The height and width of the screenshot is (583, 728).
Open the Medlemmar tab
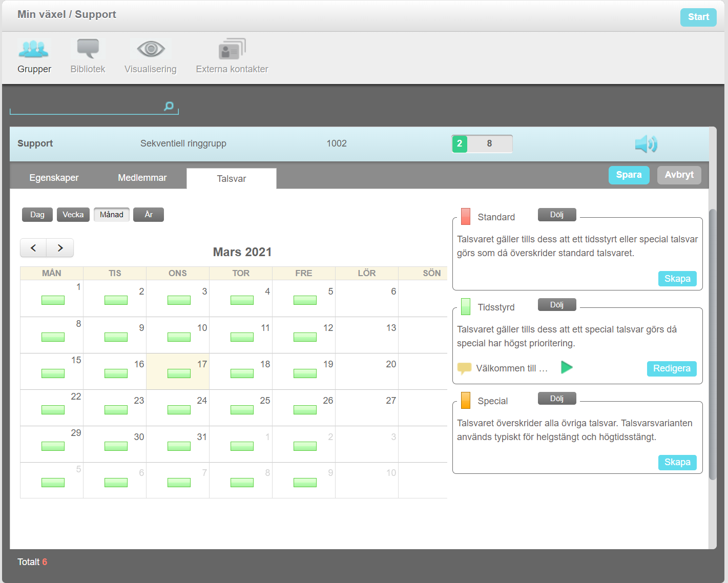tap(142, 178)
